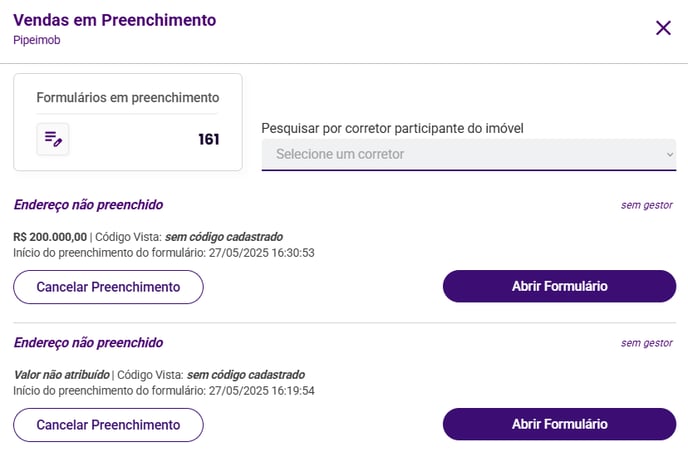The width and height of the screenshot is (688, 452).
Task: Click the 161 forms counter
Action: pos(209,140)
